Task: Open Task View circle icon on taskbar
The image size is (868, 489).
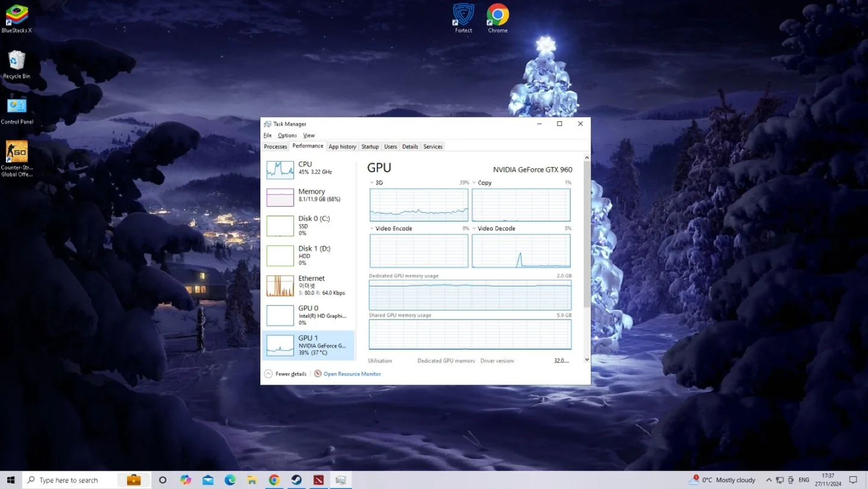Action: click(162, 480)
